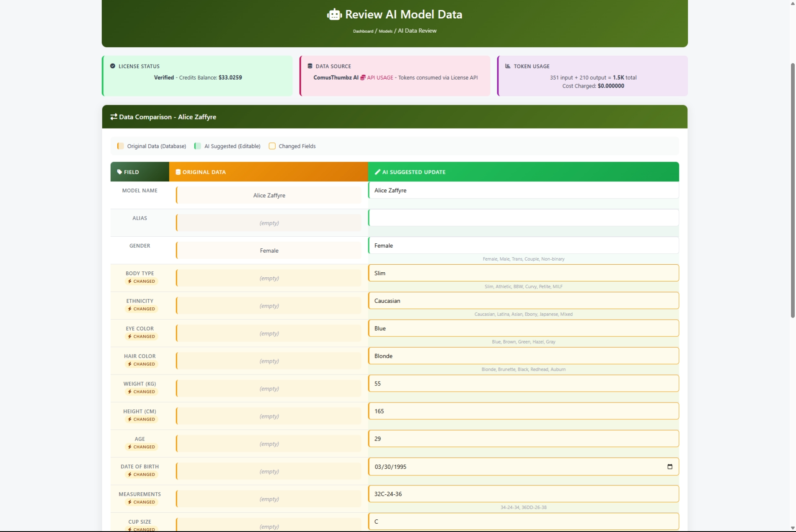
Task: Click the Data Comparison swap arrows icon
Action: pos(114,117)
